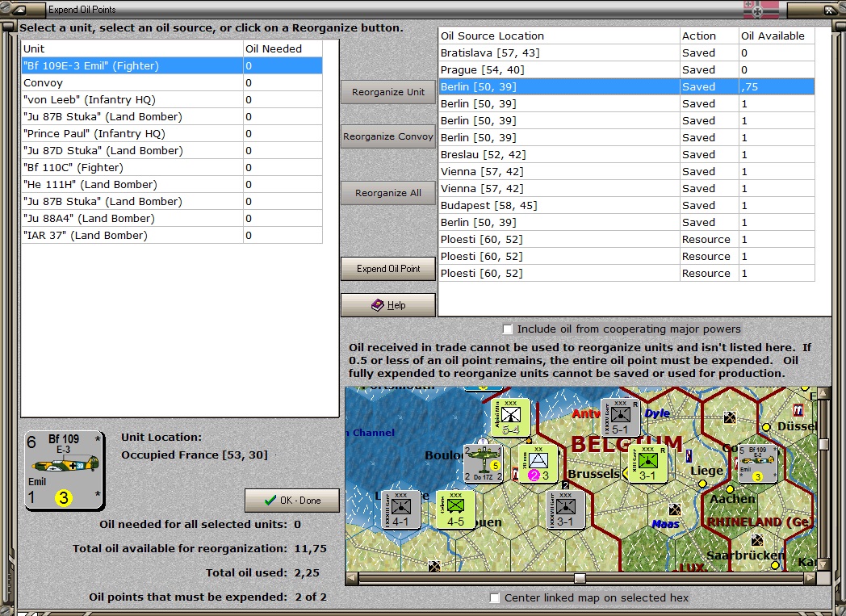The width and height of the screenshot is (846, 616).
Task: Select the "von Leeb" (Infantry HQ) row
Action: tap(172, 100)
